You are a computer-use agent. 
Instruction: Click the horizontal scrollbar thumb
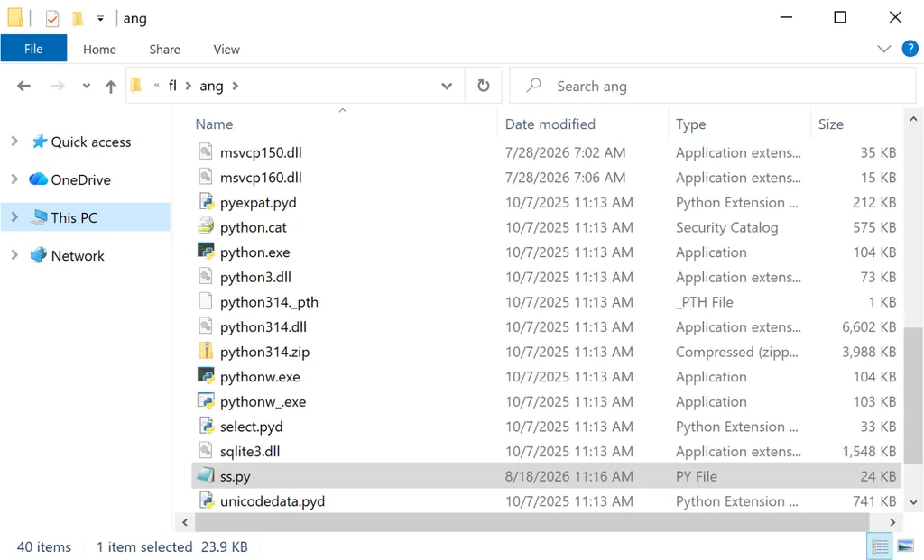pos(531,522)
